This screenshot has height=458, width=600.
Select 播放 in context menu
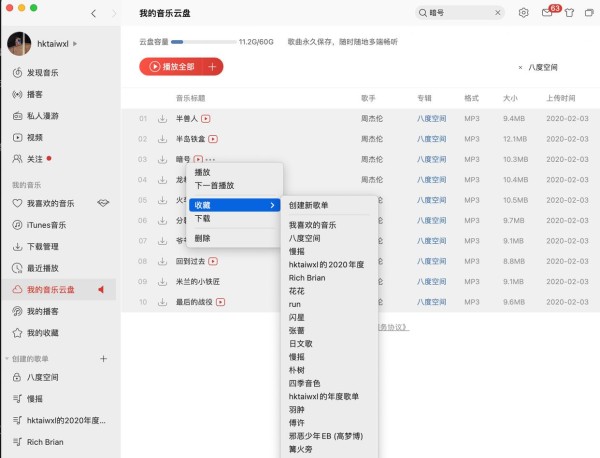202,172
